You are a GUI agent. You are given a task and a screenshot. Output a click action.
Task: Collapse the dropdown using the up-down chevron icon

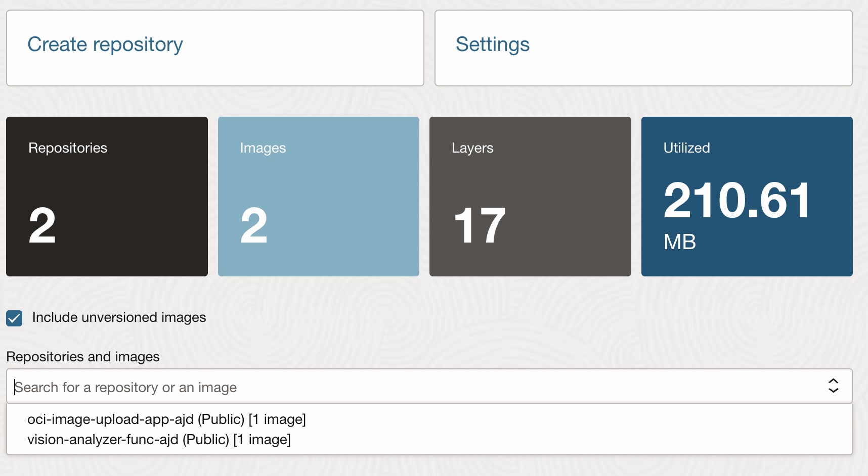[833, 386]
